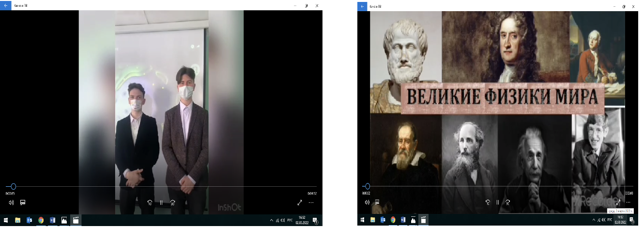Open Start menu on right taskbar
Screen dimensions: 644x228
click(362, 220)
